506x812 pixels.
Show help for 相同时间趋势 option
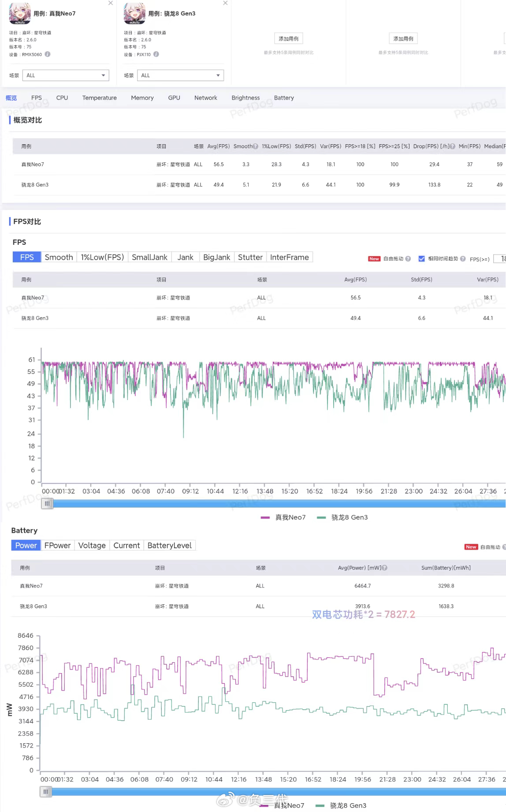463,259
